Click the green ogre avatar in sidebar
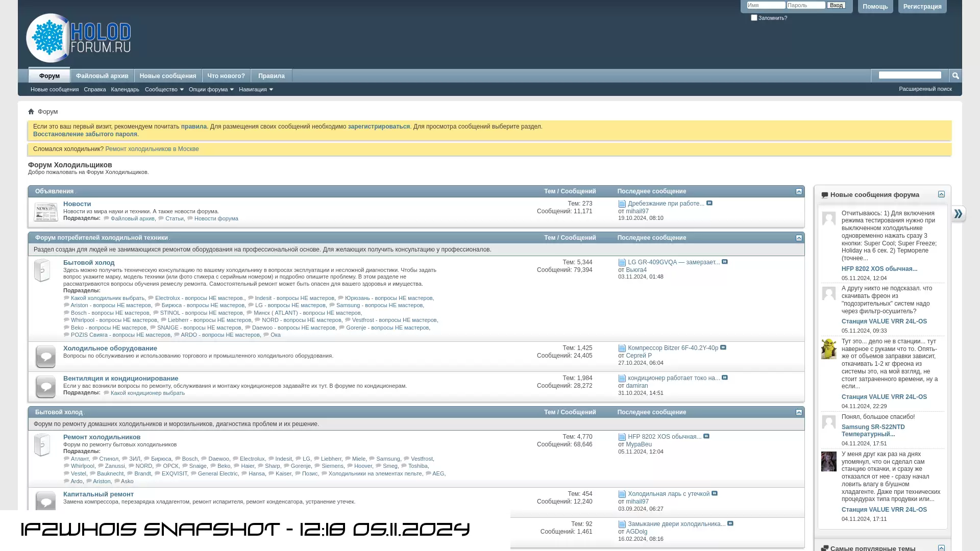The width and height of the screenshot is (980, 551). tap(829, 349)
